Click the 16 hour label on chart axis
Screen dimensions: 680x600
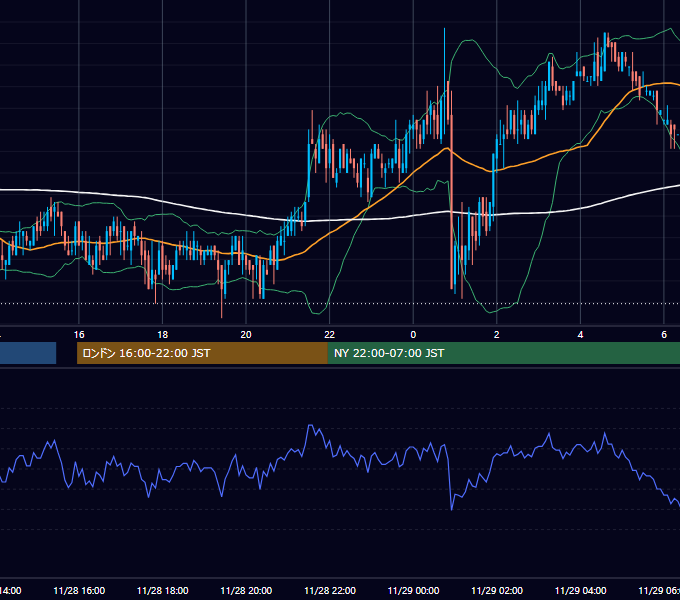point(79,335)
